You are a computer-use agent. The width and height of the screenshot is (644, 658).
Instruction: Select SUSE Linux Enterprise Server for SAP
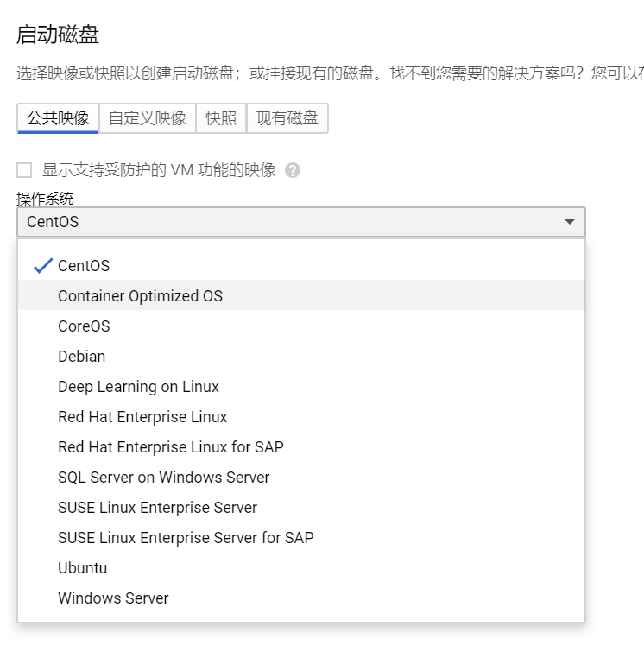186,538
